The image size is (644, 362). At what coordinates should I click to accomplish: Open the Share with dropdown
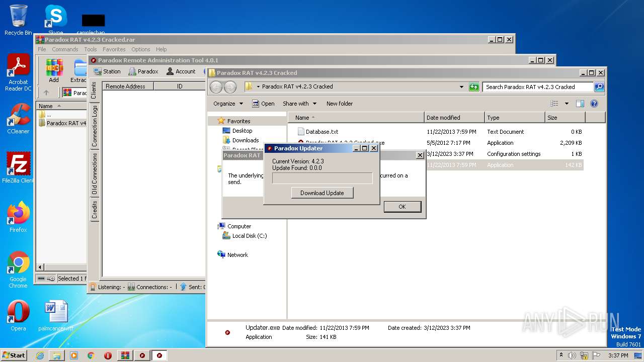300,104
